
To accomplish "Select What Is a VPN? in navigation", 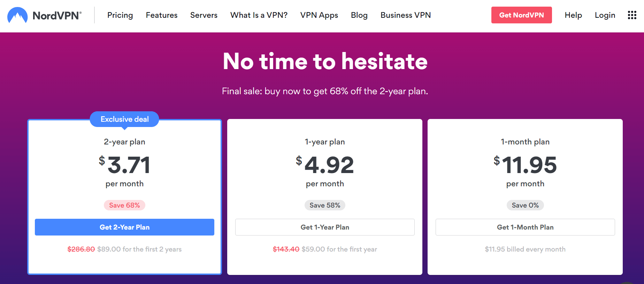I will click(259, 15).
